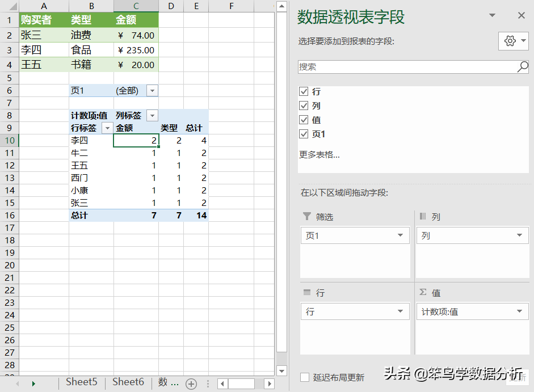Open the 行标签 filter dropdown
The image size is (534, 392).
[107, 128]
